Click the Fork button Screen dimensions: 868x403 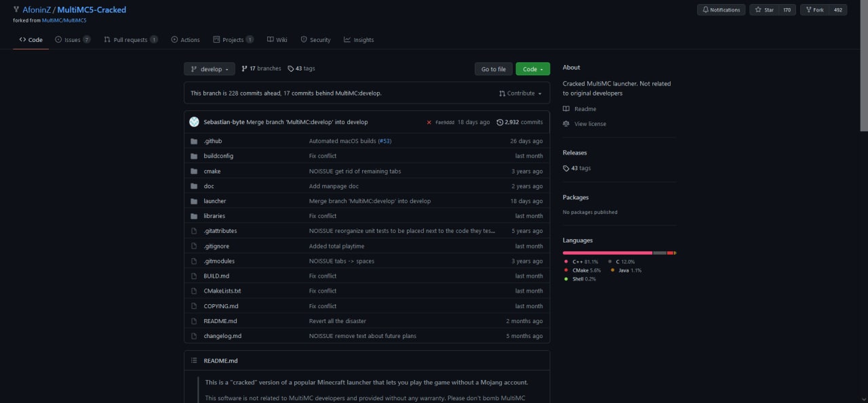tap(814, 10)
